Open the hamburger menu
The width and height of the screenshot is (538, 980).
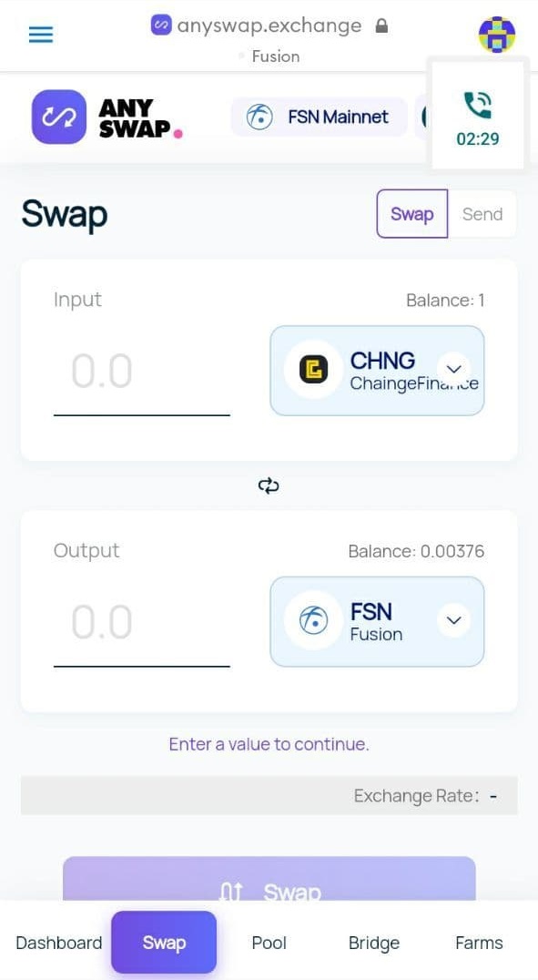[41, 34]
